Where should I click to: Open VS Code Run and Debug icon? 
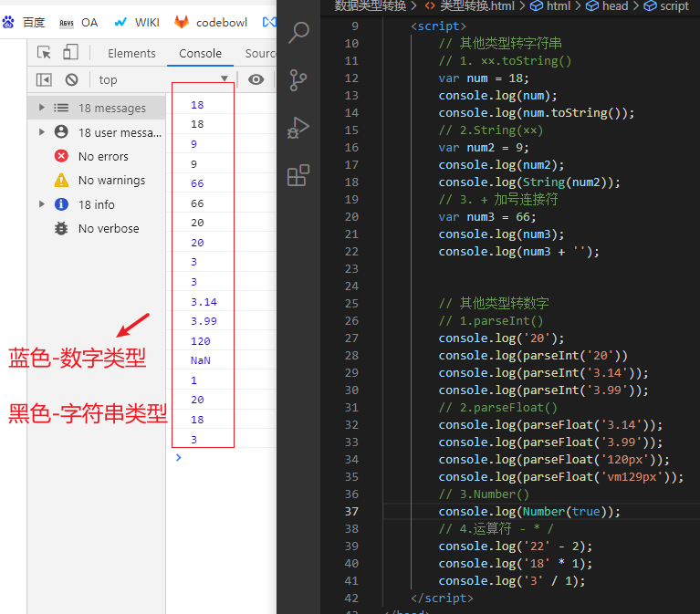(298, 128)
